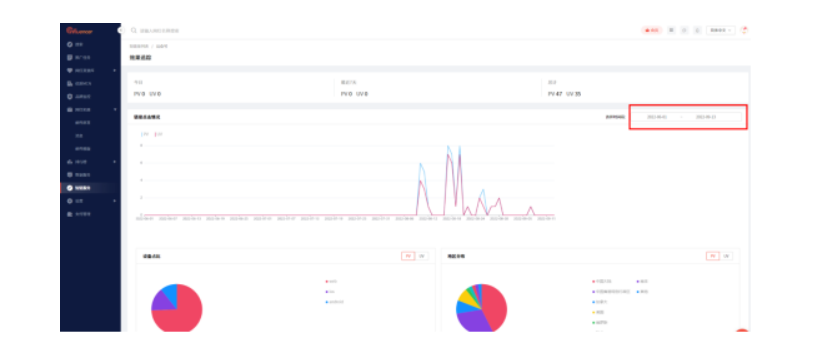The image size is (829, 361).
Task: Toggle the PV series in line chart legend
Action: pyautogui.click(x=145, y=134)
